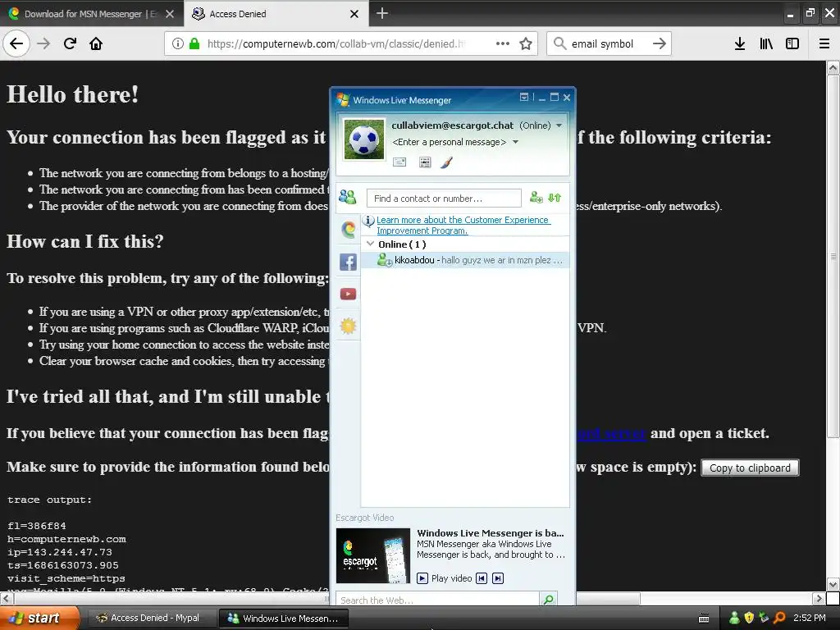
Task: Open the Customer Experience Improvement Program link
Action: pos(463,225)
